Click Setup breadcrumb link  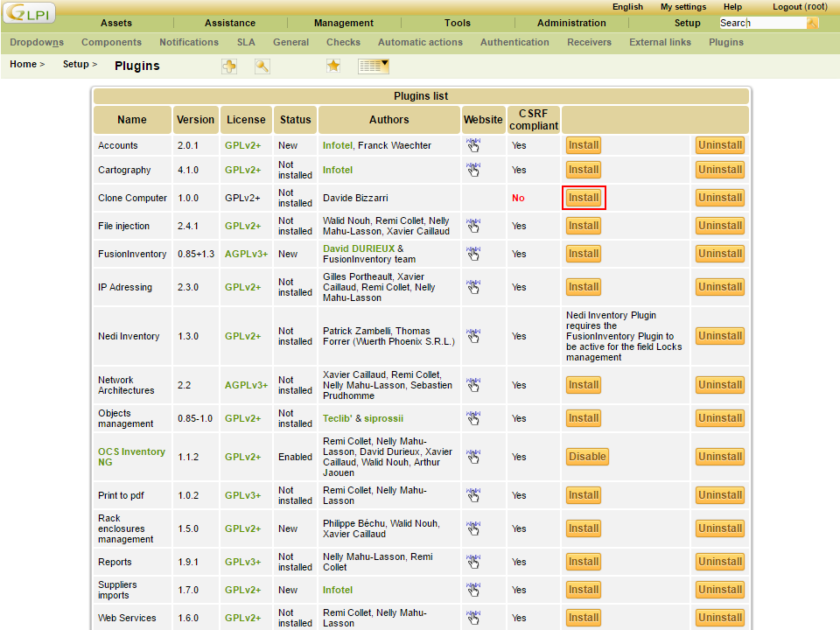pyautogui.click(x=75, y=64)
